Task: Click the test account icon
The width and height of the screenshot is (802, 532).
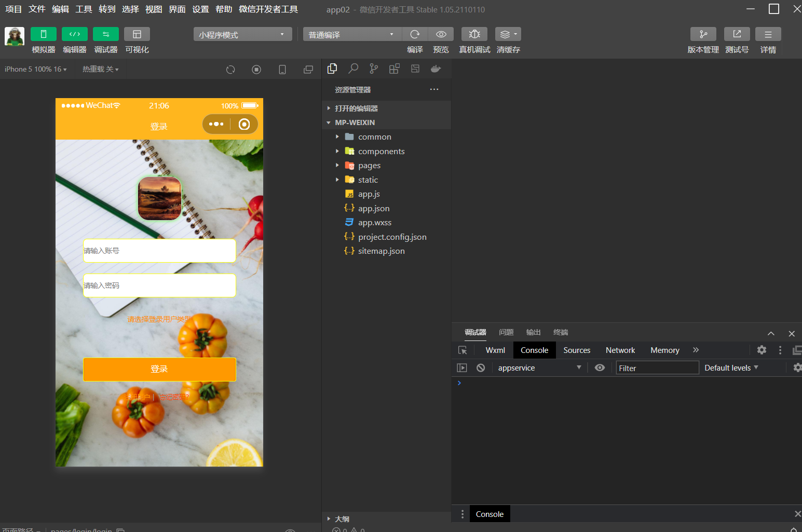Action: [737, 34]
